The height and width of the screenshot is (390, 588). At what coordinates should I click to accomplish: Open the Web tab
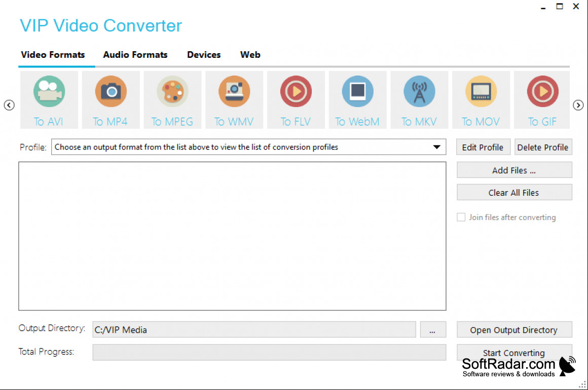coord(250,55)
